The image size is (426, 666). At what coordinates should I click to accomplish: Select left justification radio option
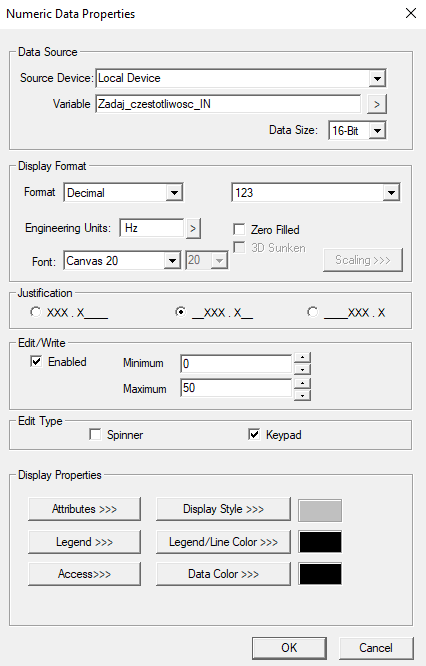36,312
